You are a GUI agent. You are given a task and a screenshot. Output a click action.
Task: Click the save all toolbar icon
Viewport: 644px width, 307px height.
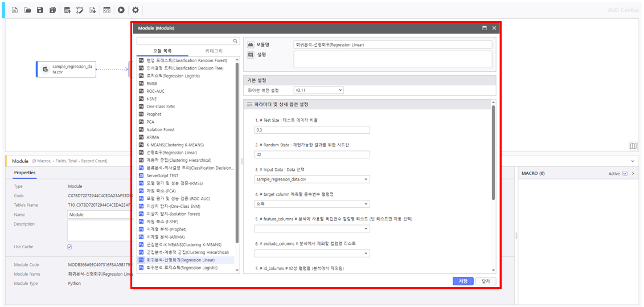pyautogui.click(x=53, y=10)
